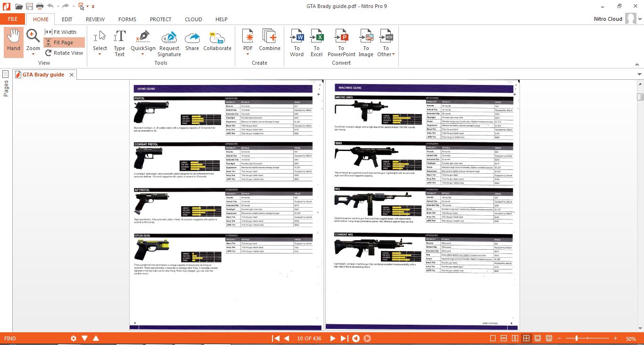Open the undo history dropdown arrow

pos(57,7)
